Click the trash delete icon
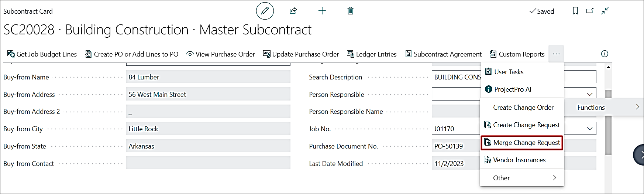The image size is (644, 194). pos(350,11)
